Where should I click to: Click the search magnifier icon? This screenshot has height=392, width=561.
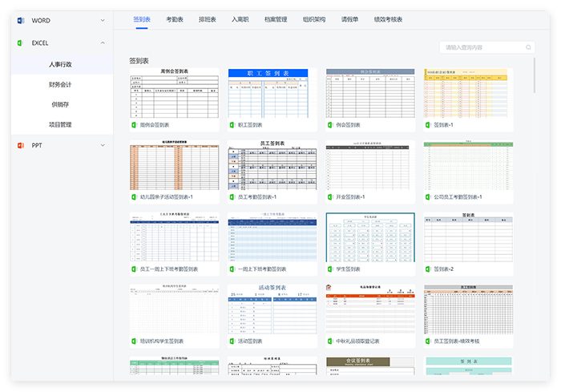coord(528,48)
